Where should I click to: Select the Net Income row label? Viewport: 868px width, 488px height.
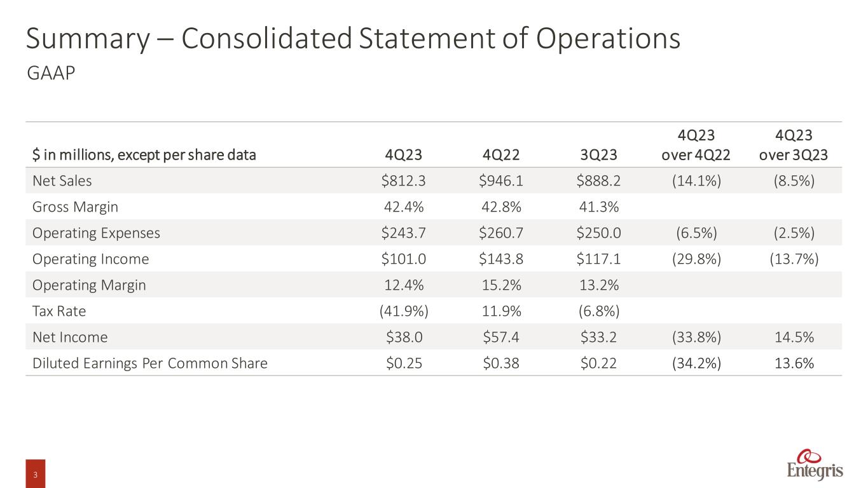click(x=70, y=337)
